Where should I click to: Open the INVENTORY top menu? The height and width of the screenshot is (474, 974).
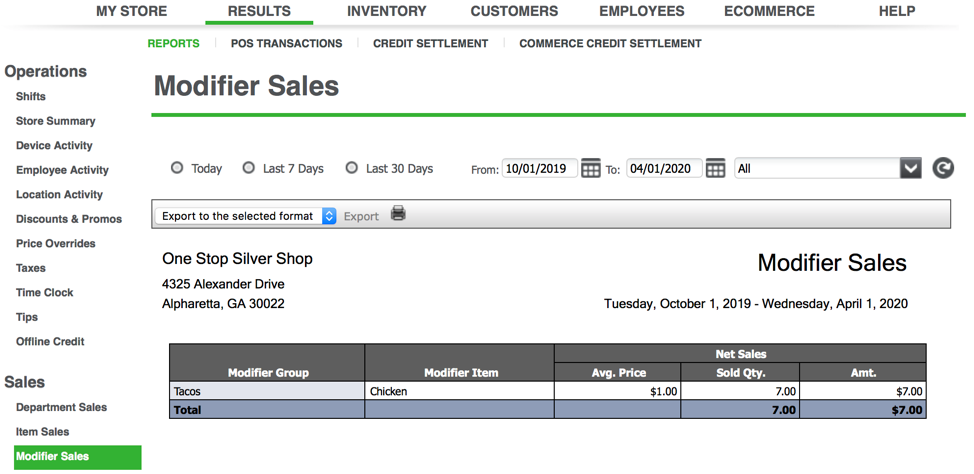point(386,11)
